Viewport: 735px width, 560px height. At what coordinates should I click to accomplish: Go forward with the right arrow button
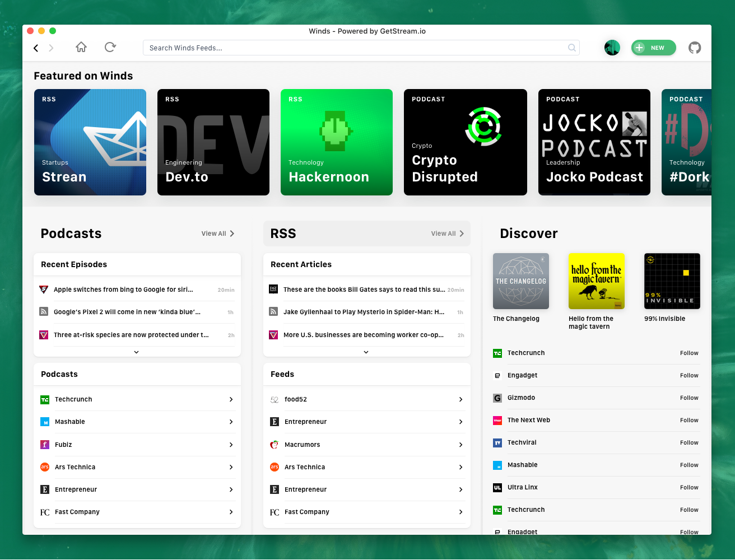coord(51,48)
